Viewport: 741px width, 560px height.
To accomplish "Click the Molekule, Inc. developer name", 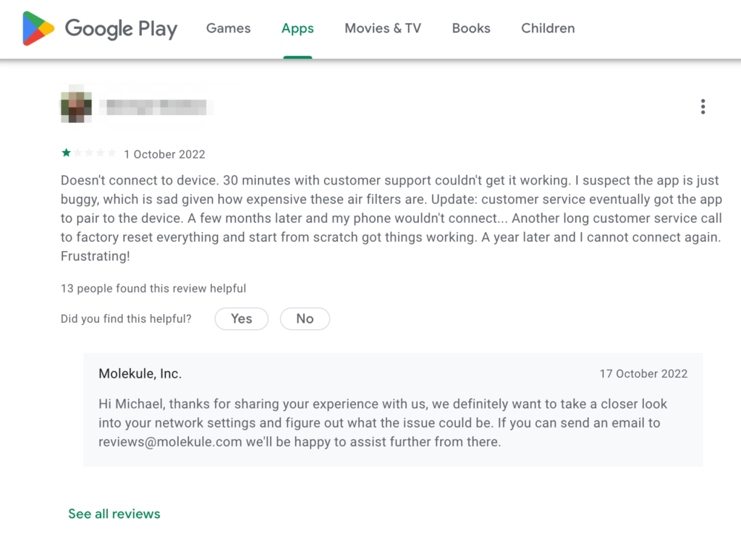I will [x=140, y=374].
